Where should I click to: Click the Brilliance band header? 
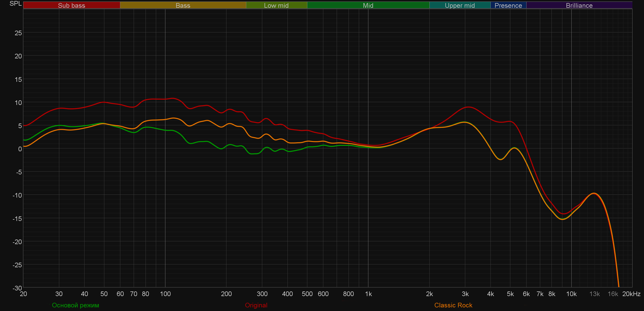pos(579,5)
